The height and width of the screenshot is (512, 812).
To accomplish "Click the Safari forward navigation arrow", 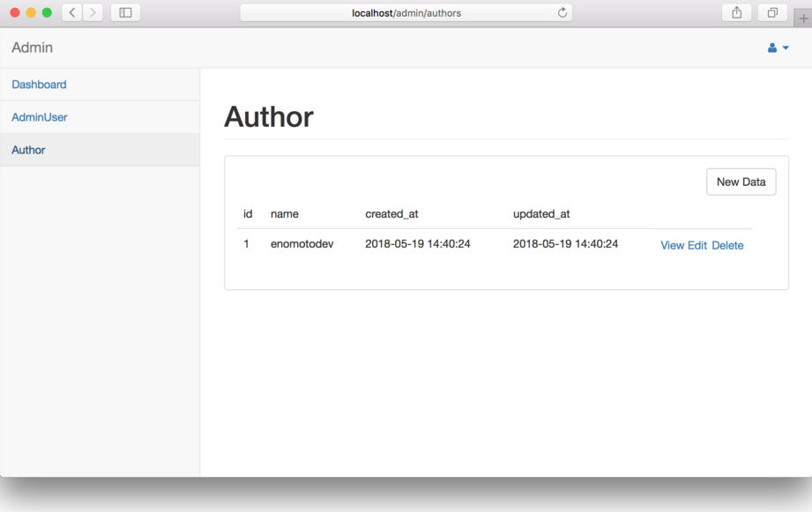I will (x=93, y=12).
